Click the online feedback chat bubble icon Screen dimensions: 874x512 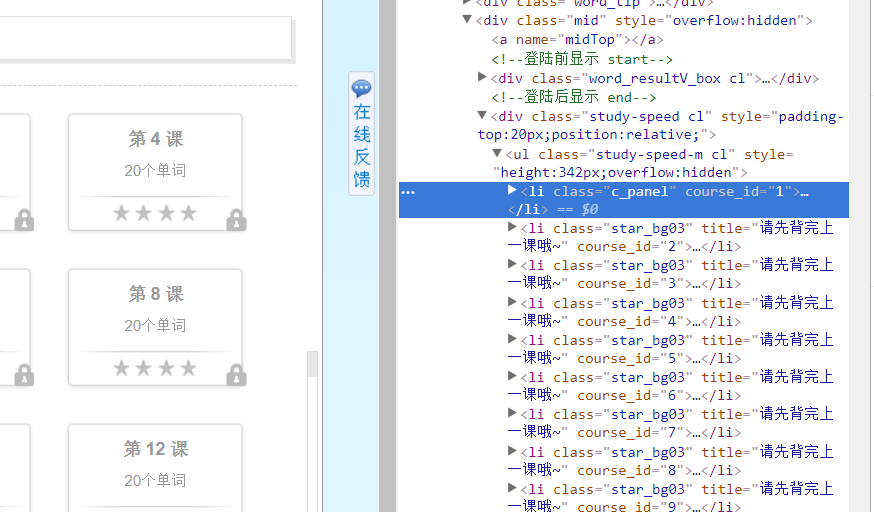361,88
